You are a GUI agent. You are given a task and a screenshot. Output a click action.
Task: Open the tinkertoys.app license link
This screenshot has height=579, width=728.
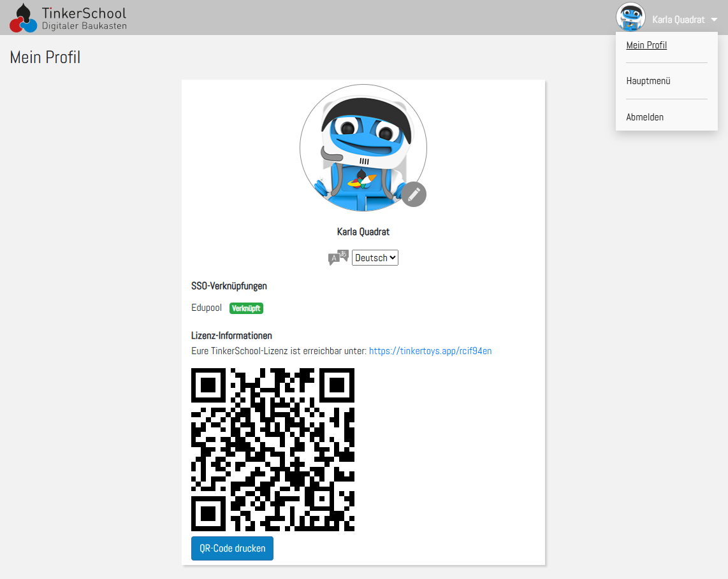pos(430,351)
